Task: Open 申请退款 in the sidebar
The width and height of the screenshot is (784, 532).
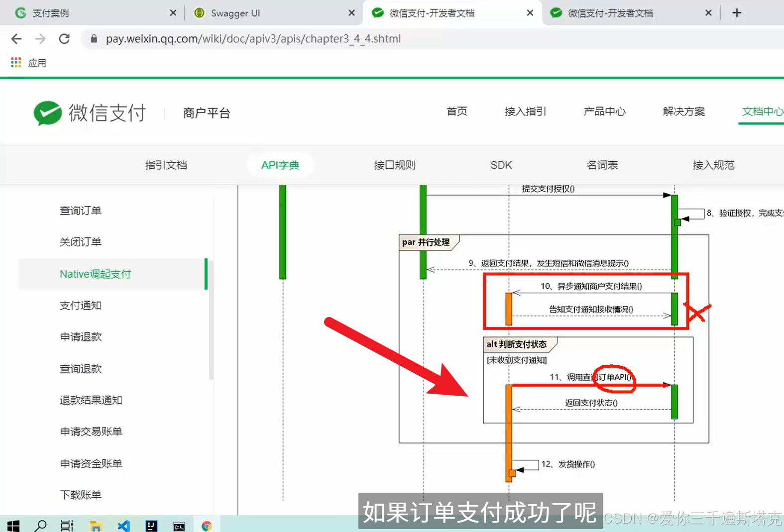Action: pyautogui.click(x=81, y=337)
